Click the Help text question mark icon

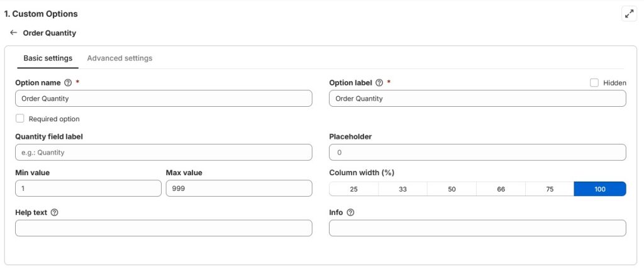pyautogui.click(x=54, y=212)
